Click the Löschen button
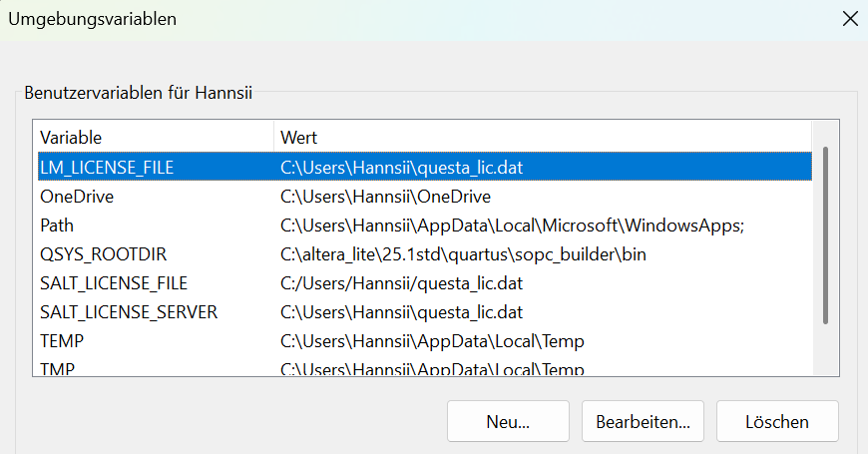Viewport: 868px width, 454px height. tap(777, 421)
